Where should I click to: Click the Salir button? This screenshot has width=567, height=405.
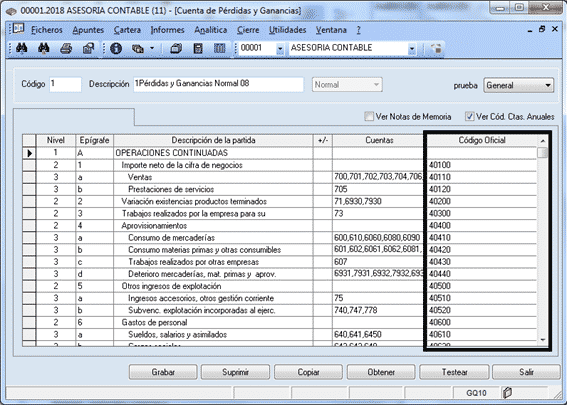click(526, 372)
